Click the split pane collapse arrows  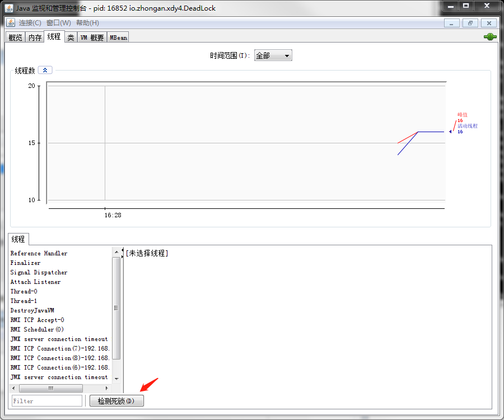[123, 253]
